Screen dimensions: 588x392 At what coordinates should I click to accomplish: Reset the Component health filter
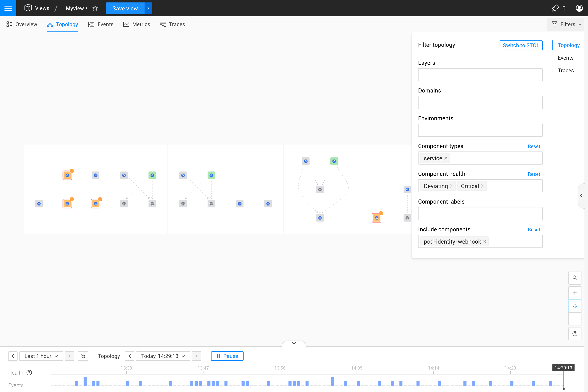point(534,174)
